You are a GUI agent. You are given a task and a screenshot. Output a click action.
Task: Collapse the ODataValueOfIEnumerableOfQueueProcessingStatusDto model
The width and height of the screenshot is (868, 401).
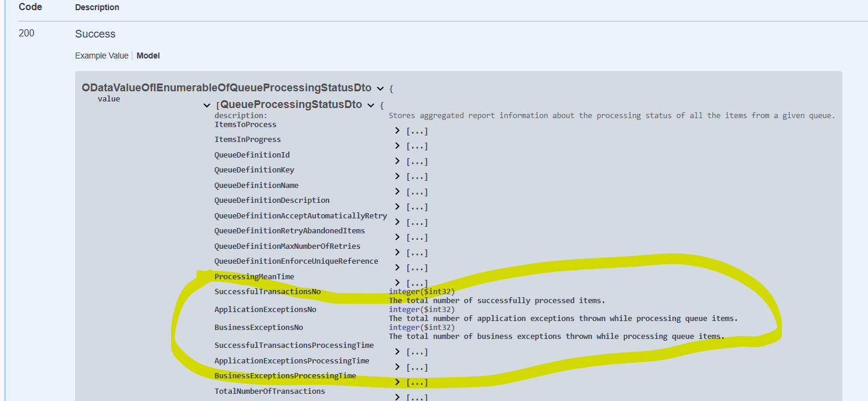pyautogui.click(x=381, y=88)
